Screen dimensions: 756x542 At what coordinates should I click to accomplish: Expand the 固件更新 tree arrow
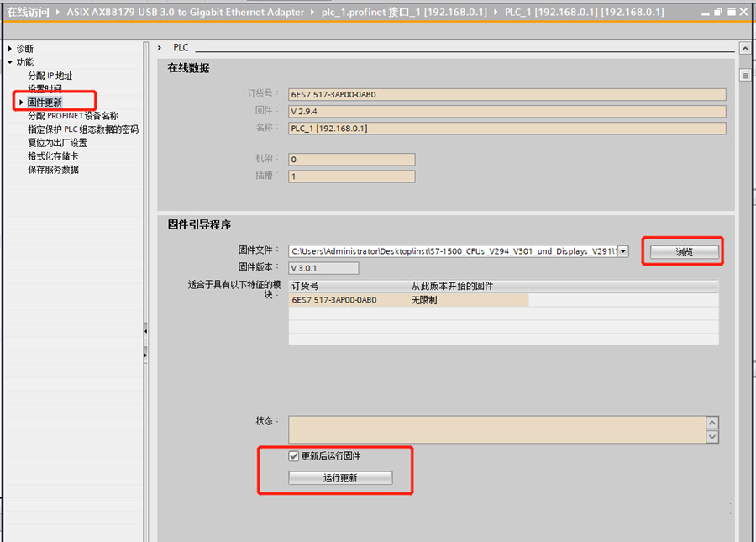(x=21, y=103)
